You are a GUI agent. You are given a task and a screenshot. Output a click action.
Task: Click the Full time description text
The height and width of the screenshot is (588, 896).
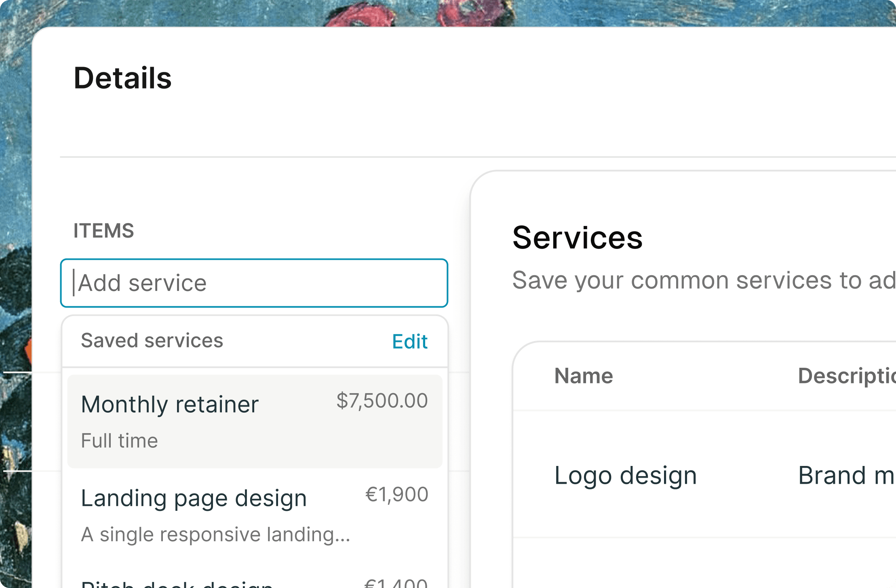[119, 440]
